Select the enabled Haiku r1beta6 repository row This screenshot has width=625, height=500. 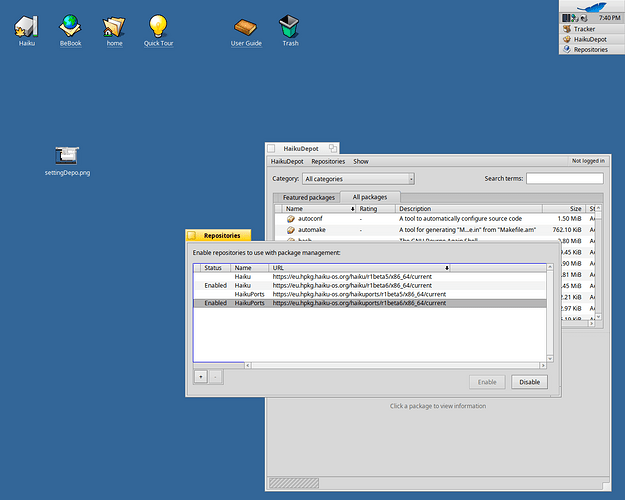[x=370, y=285]
